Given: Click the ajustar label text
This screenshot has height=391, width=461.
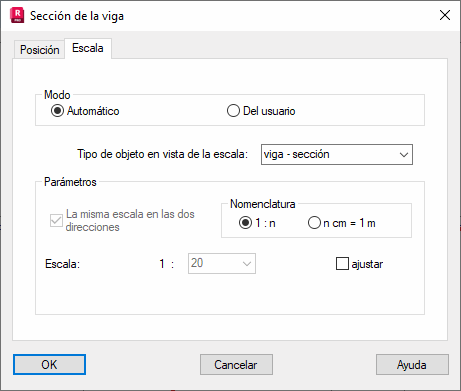Looking at the screenshot, I should click(x=367, y=264).
